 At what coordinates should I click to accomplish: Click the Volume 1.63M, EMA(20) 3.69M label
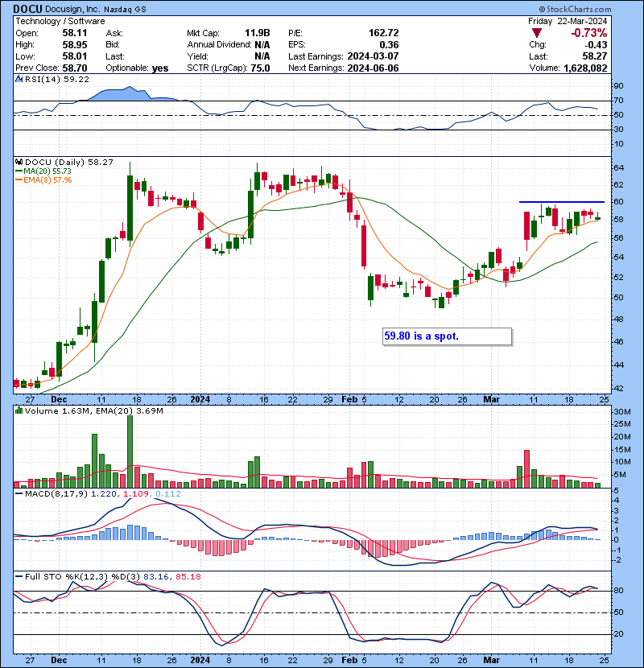pos(93,410)
